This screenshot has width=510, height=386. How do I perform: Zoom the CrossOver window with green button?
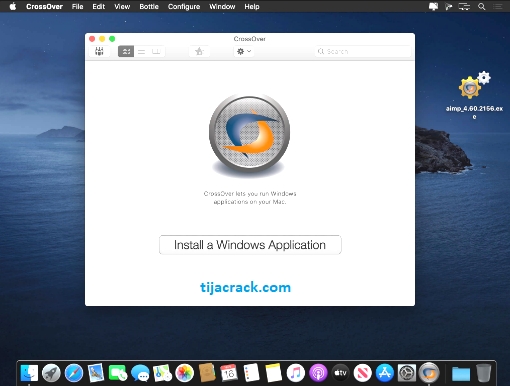(x=112, y=39)
